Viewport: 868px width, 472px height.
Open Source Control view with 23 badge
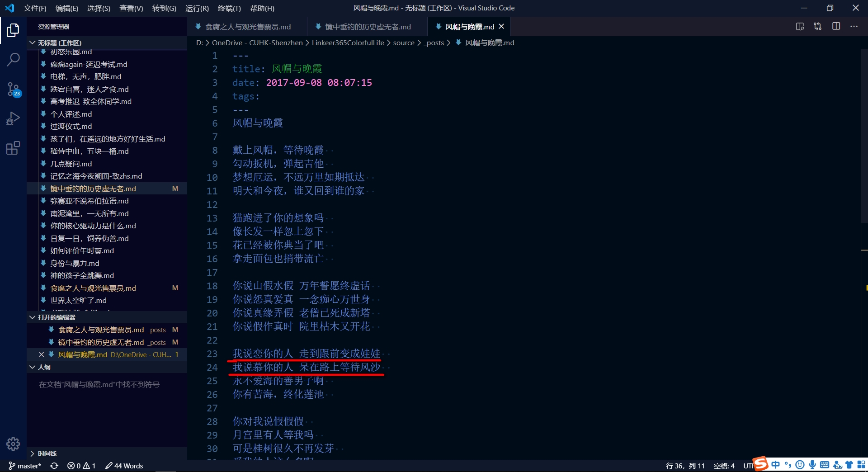tap(13, 89)
